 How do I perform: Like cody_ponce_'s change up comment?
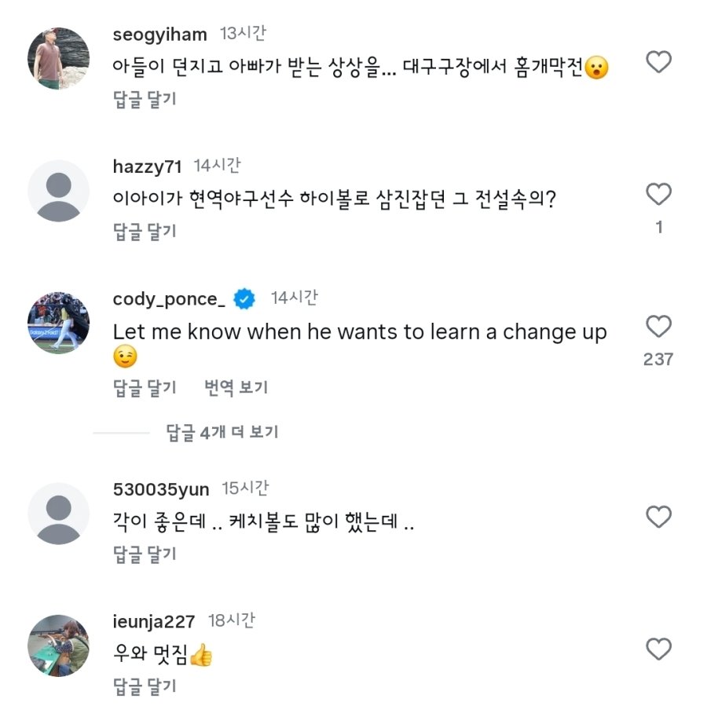[658, 326]
